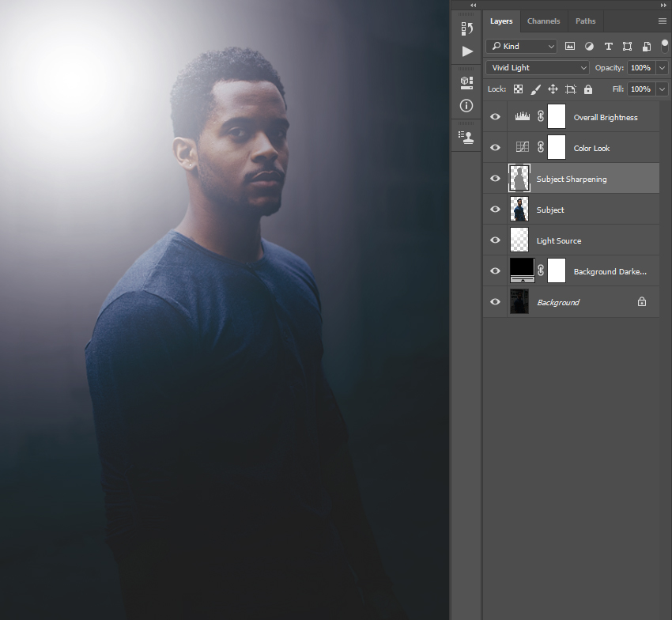Switch to the Paths tab

(586, 21)
